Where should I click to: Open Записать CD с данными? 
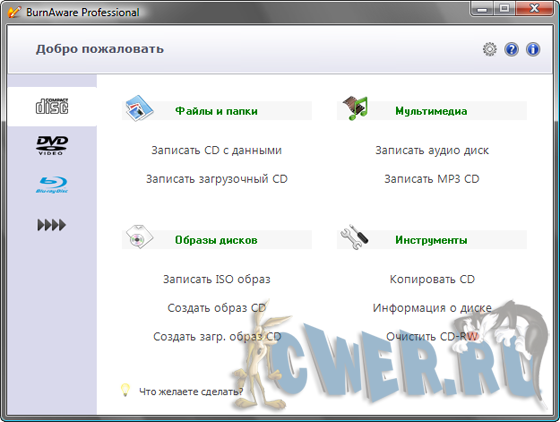click(x=216, y=150)
